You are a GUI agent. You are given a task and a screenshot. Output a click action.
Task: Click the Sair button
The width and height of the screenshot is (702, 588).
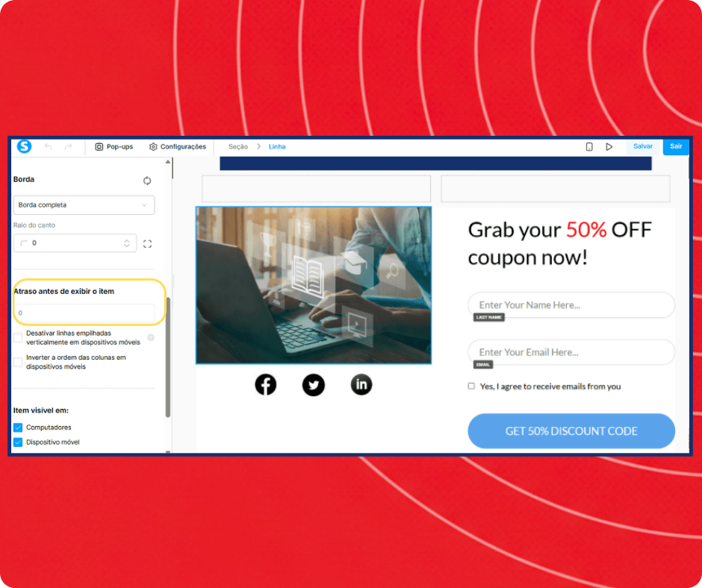(676, 146)
